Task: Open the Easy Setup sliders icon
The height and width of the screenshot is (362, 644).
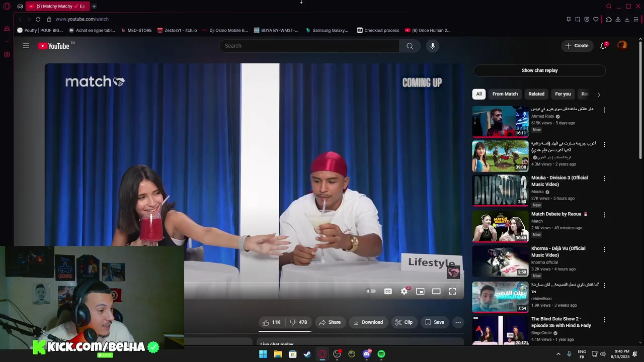Action: coord(636,19)
